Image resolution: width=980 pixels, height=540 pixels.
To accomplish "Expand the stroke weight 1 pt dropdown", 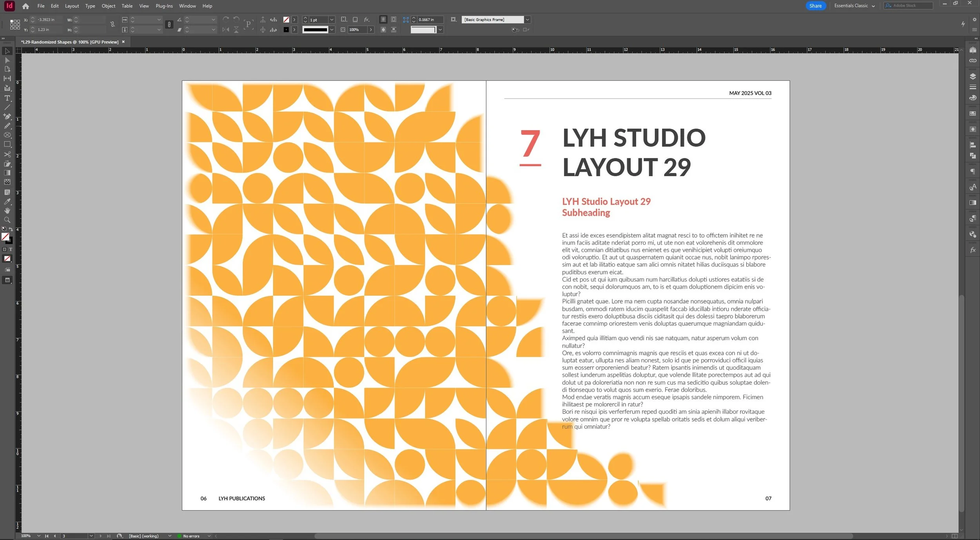I will point(332,20).
